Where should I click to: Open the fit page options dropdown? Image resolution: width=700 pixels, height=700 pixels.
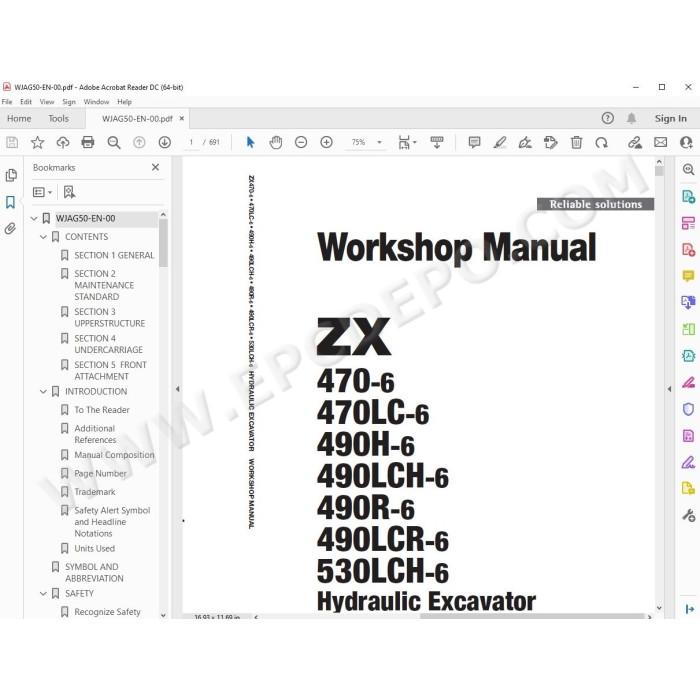(x=407, y=142)
